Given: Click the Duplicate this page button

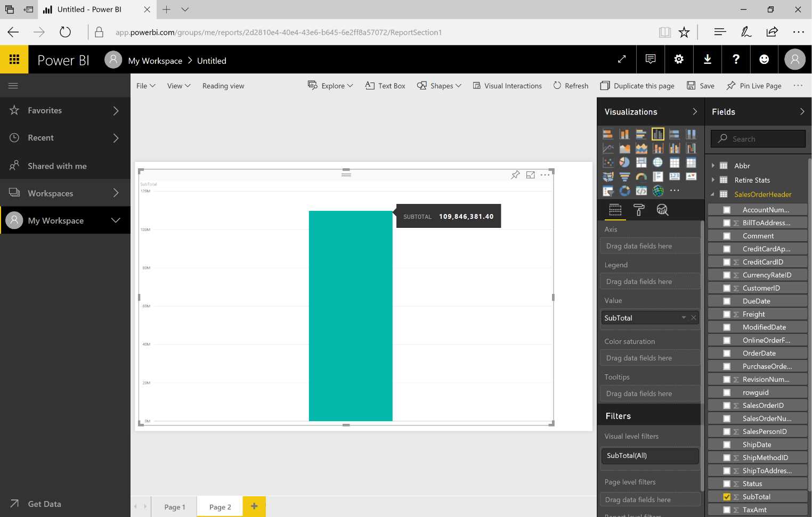Looking at the screenshot, I should 637,85.
